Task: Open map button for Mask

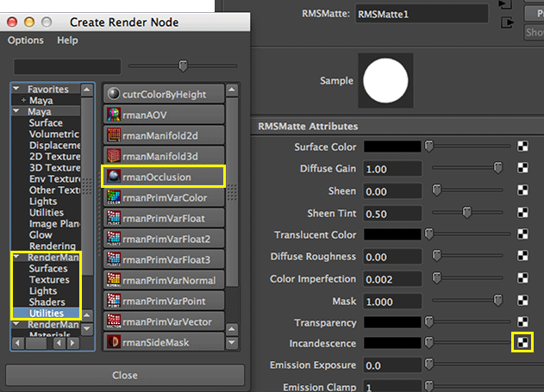Action: click(522, 300)
